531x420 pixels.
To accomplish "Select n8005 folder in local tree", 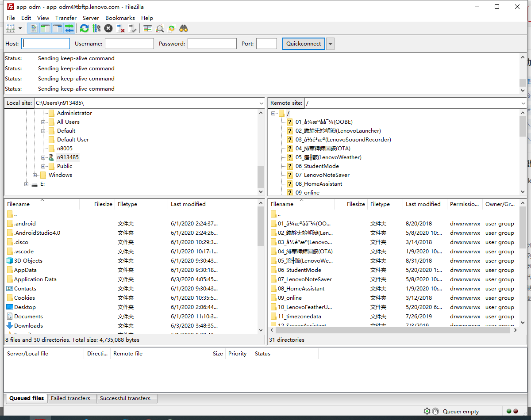I will click(65, 149).
